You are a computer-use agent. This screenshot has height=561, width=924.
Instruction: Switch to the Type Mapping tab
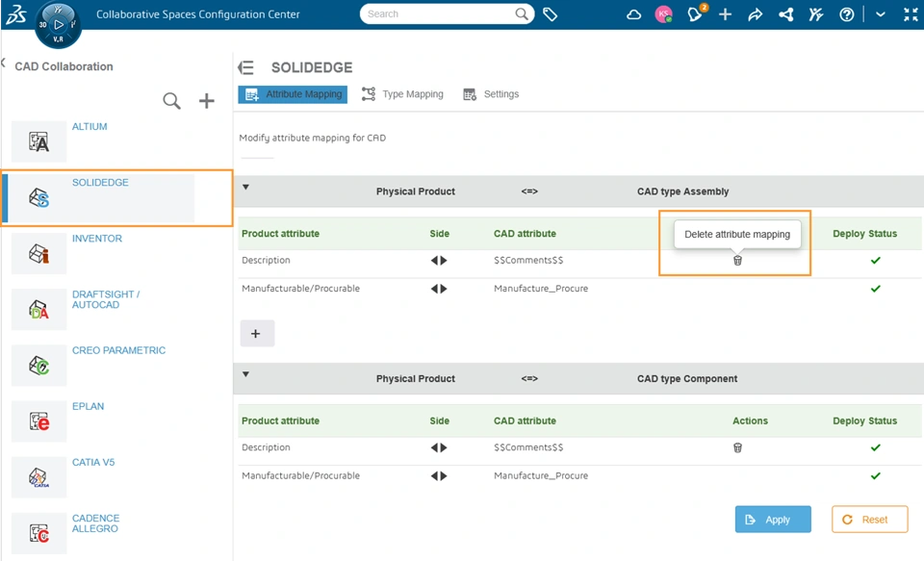coord(402,94)
